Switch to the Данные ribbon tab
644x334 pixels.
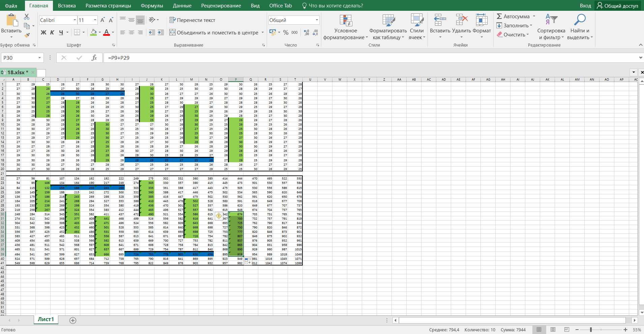coord(182,6)
